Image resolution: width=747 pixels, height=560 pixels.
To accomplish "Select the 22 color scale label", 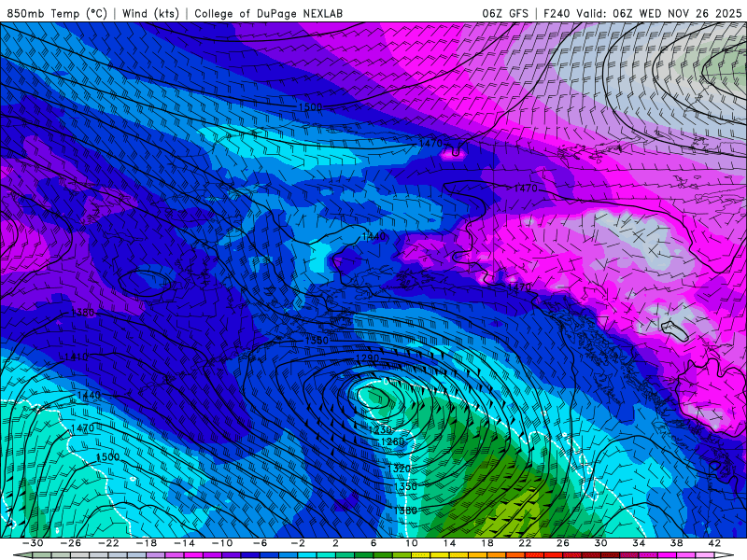I will click(525, 543).
